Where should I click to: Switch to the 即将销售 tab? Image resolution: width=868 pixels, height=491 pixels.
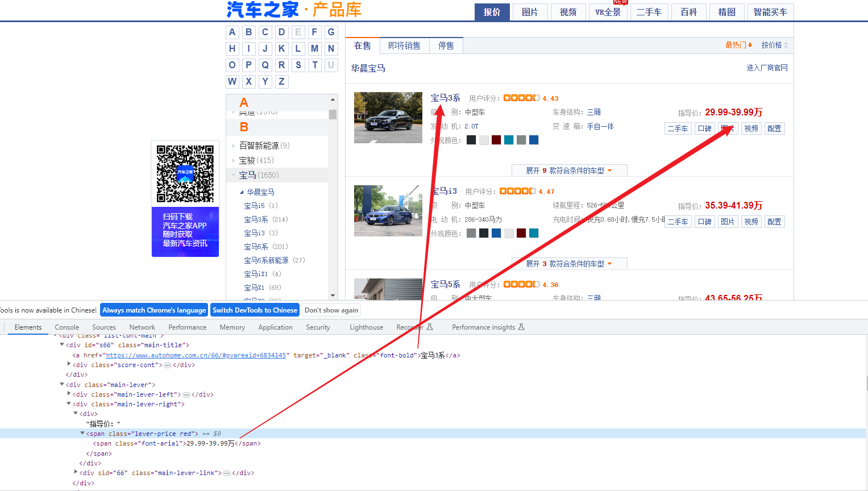pyautogui.click(x=404, y=45)
